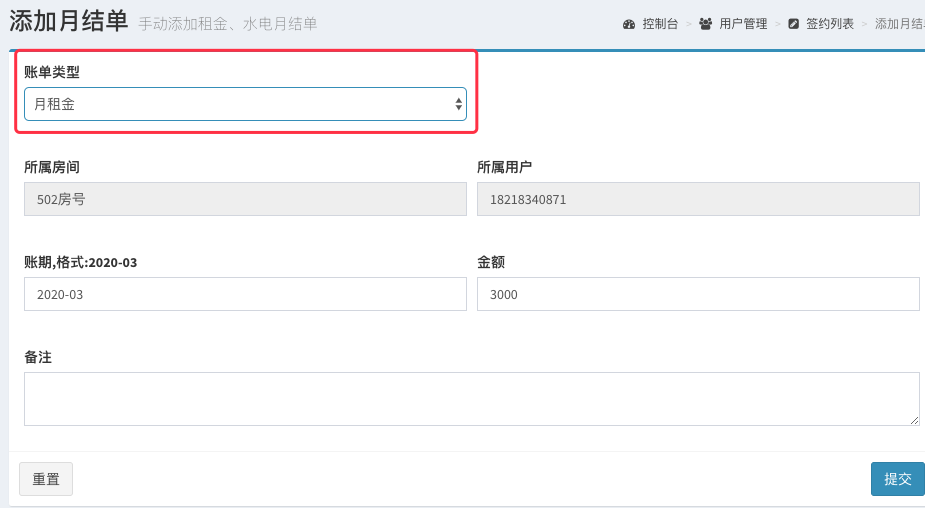The image size is (925, 508).
Task: Click the users icon beside 用户管理
Action: 706,24
